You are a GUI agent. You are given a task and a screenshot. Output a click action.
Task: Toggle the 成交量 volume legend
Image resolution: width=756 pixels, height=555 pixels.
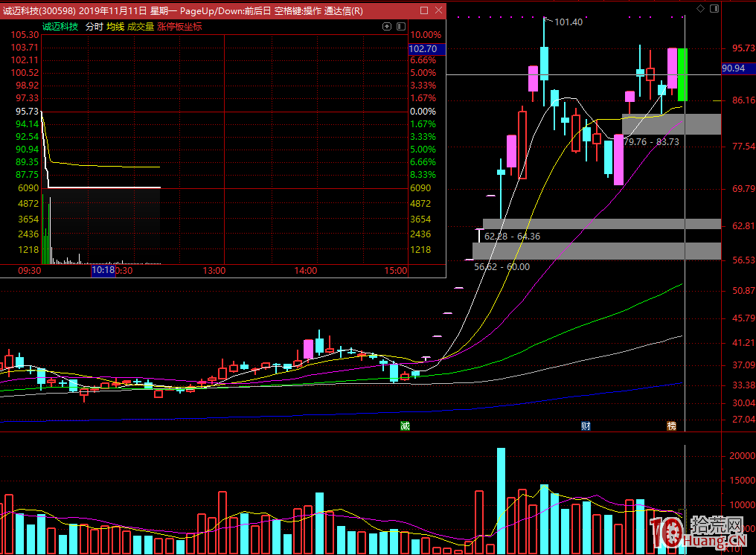[x=141, y=26]
